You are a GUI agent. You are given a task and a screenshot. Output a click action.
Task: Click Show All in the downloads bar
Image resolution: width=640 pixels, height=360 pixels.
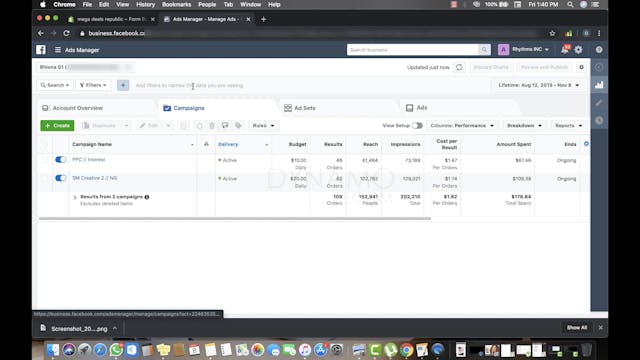click(x=577, y=328)
